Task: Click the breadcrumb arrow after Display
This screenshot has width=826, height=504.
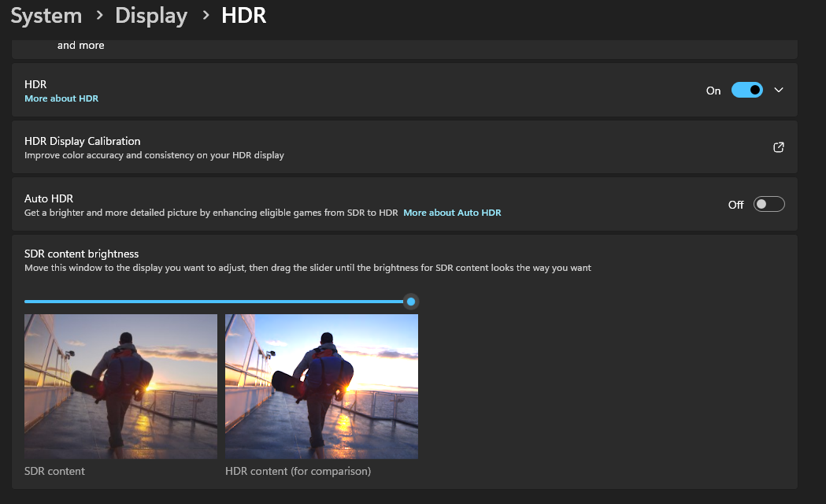Action: tap(206, 16)
